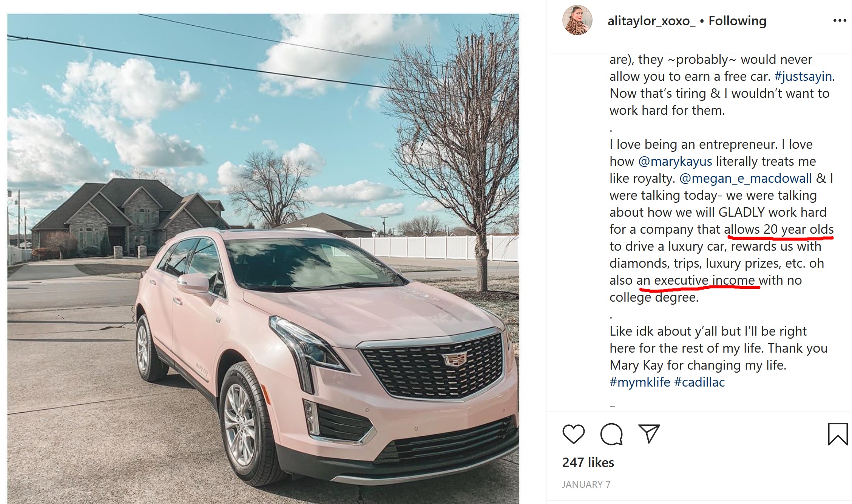This screenshot has width=852, height=504.
Task: Open the @marykayus mention
Action: click(x=675, y=161)
